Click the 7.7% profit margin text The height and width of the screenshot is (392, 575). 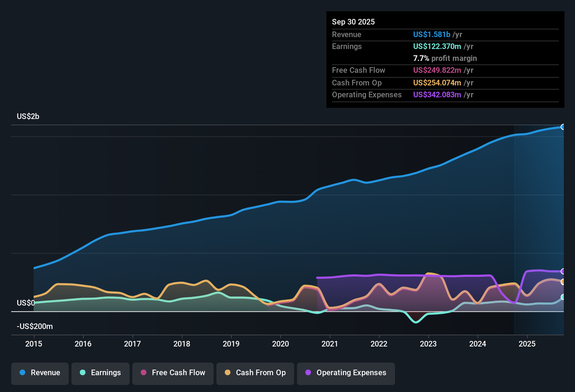click(445, 58)
